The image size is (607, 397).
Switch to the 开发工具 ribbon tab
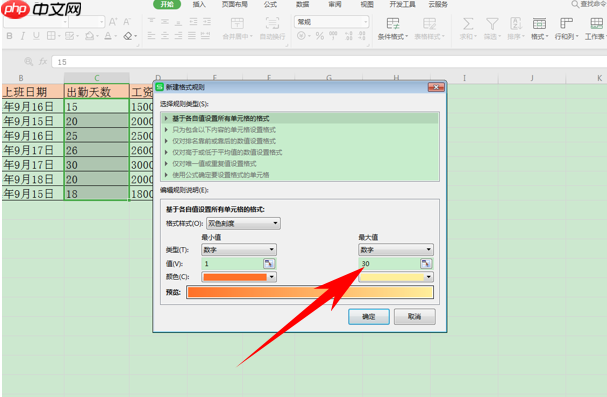pyautogui.click(x=402, y=4)
